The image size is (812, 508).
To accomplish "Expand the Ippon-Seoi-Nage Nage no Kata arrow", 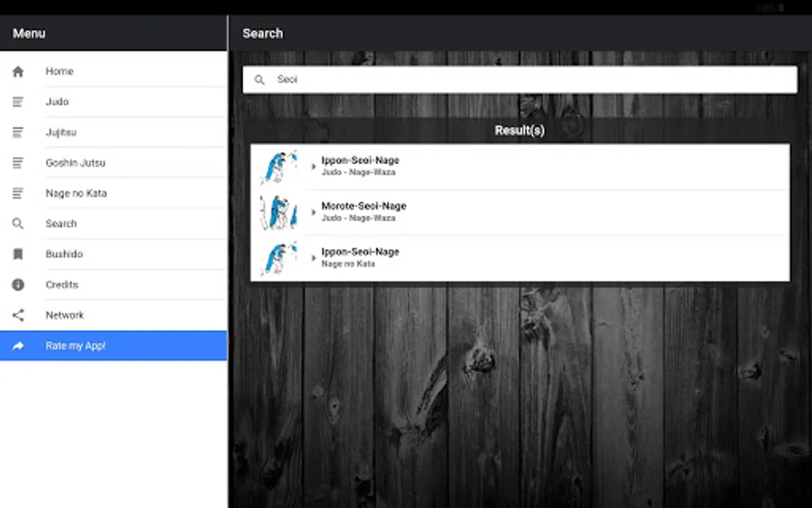I will 314,258.
